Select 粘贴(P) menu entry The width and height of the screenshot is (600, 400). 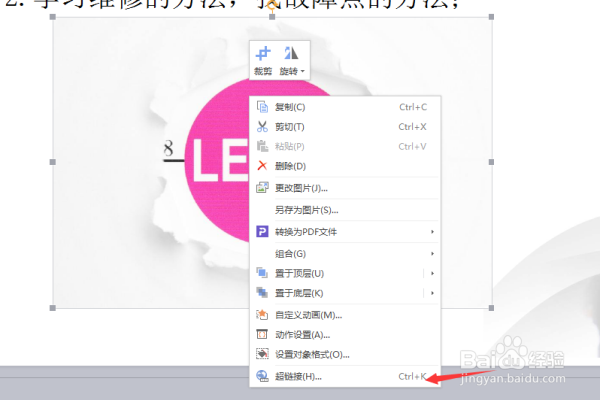pyautogui.click(x=345, y=146)
